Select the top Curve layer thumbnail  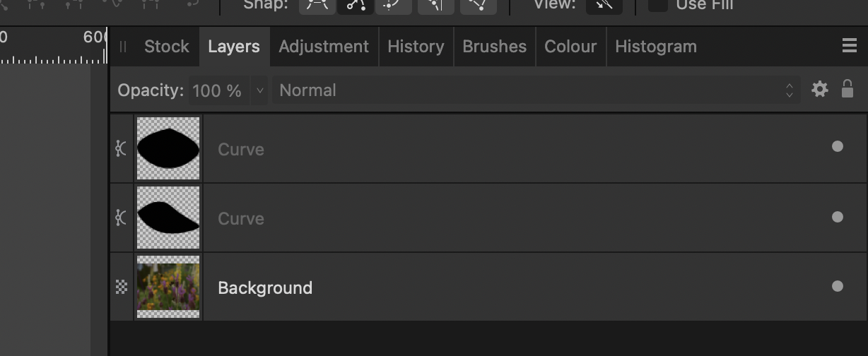click(168, 148)
